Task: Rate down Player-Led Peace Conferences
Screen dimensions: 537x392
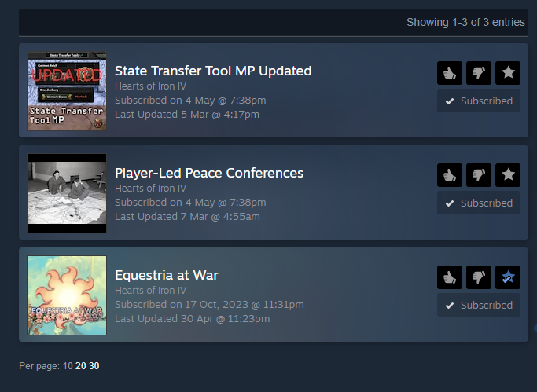Action: pos(479,175)
